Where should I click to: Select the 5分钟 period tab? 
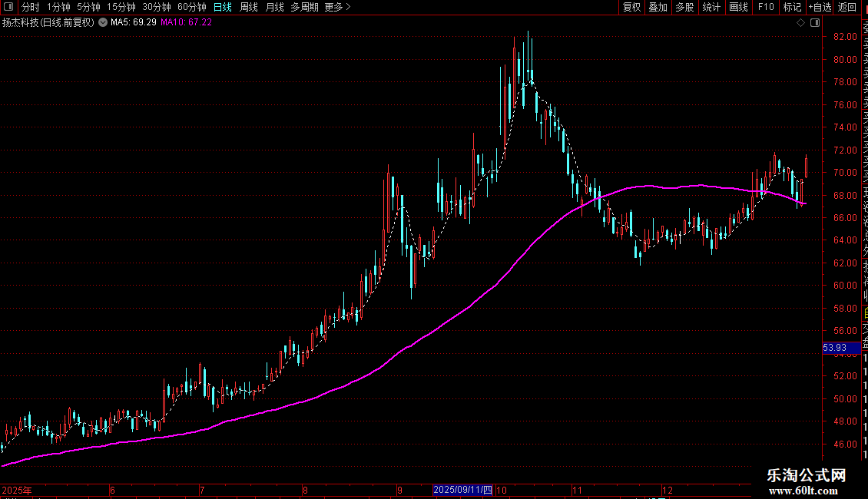[x=88, y=7]
